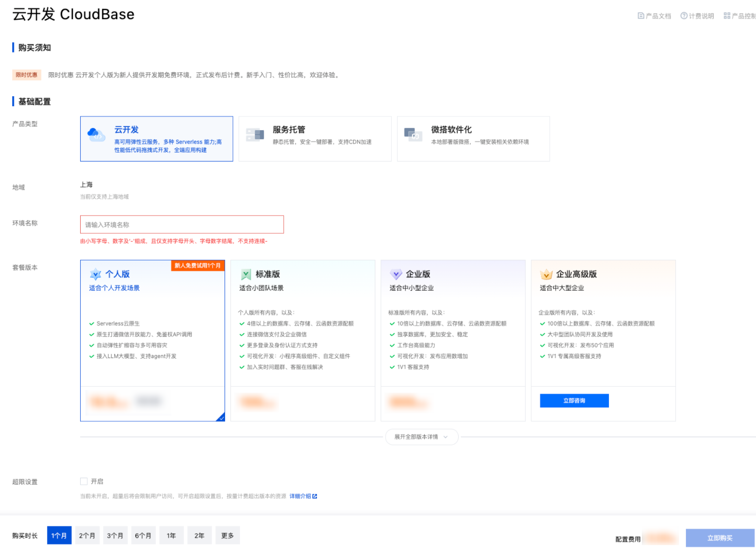The height and width of the screenshot is (551, 756).
Task: Click the document icon before 产品文档
Action: click(x=641, y=16)
